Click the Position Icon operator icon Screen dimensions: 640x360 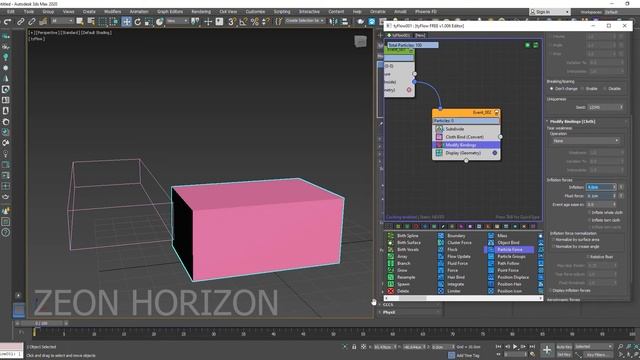(x=491, y=291)
